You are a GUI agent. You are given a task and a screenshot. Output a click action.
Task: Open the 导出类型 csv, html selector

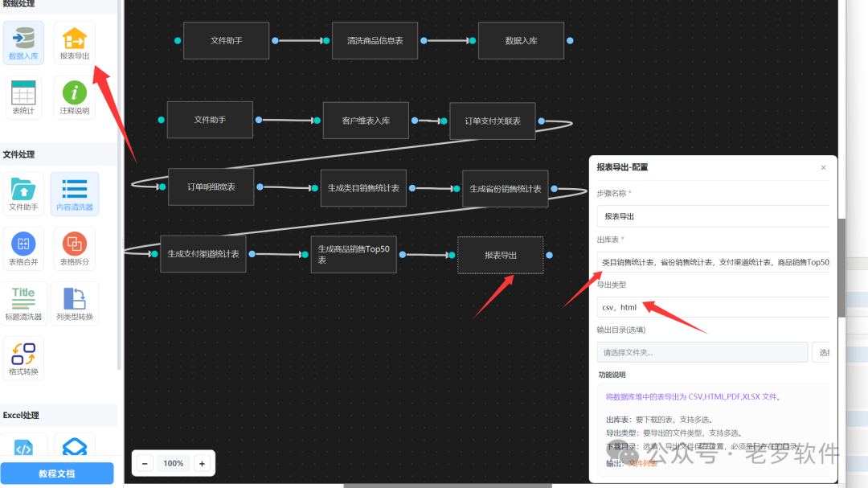click(714, 307)
